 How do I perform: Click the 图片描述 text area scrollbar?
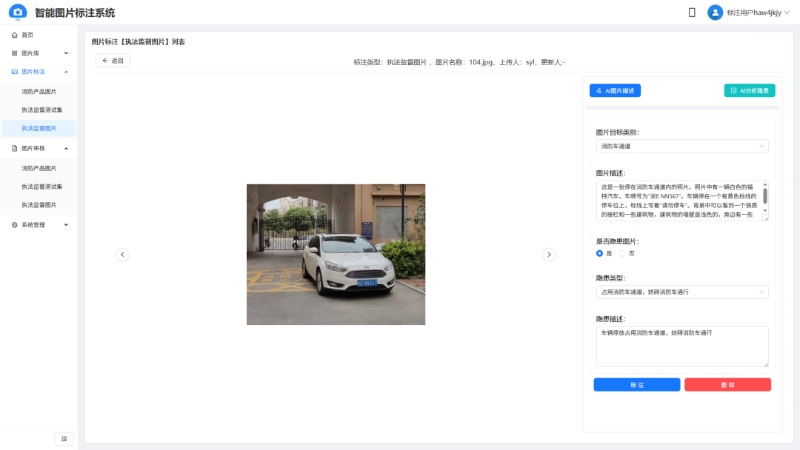[765, 196]
